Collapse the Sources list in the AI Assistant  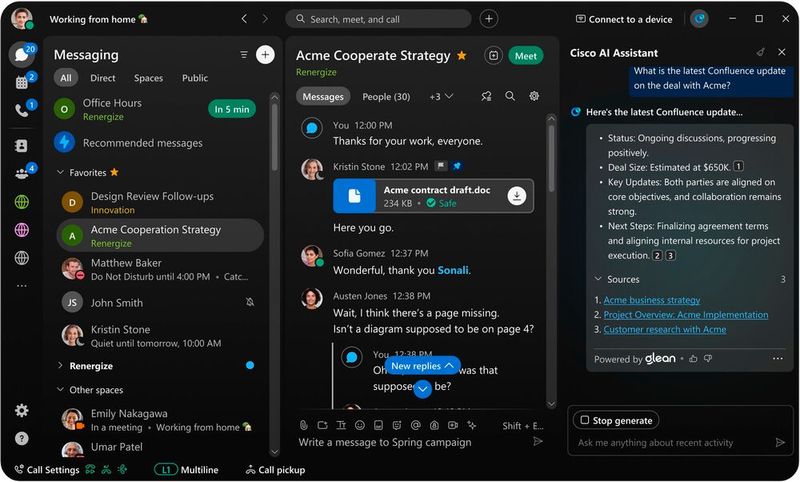(x=598, y=279)
